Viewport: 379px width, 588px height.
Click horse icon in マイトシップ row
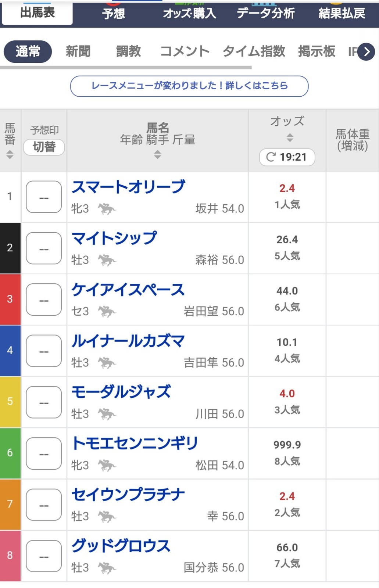coord(107,260)
